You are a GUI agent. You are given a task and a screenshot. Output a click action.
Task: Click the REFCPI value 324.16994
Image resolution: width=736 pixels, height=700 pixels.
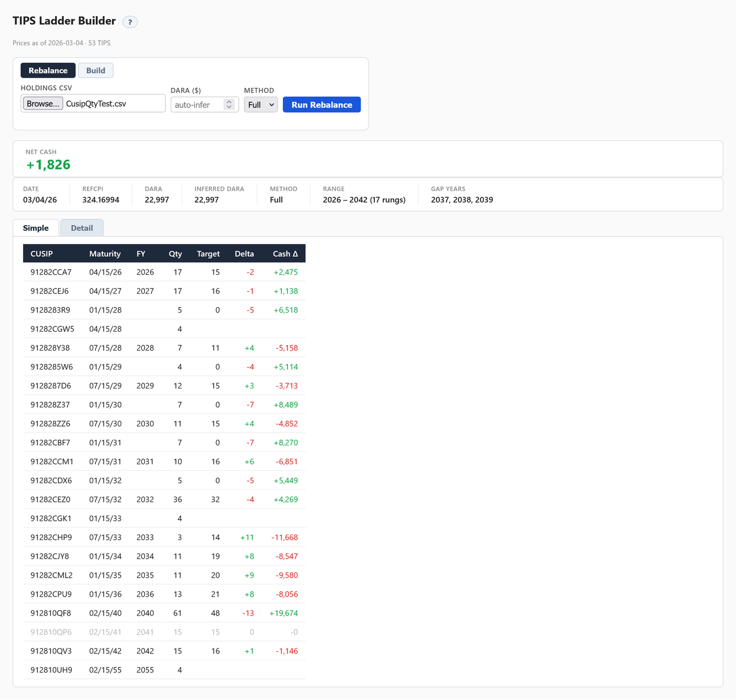101,200
